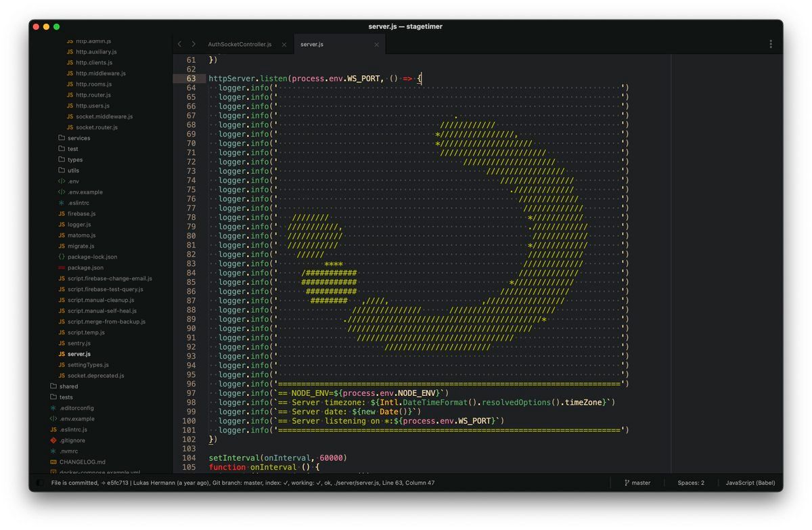This screenshot has width=812, height=530.
Task: Expand the shared folder in sidebar
Action: pos(68,387)
